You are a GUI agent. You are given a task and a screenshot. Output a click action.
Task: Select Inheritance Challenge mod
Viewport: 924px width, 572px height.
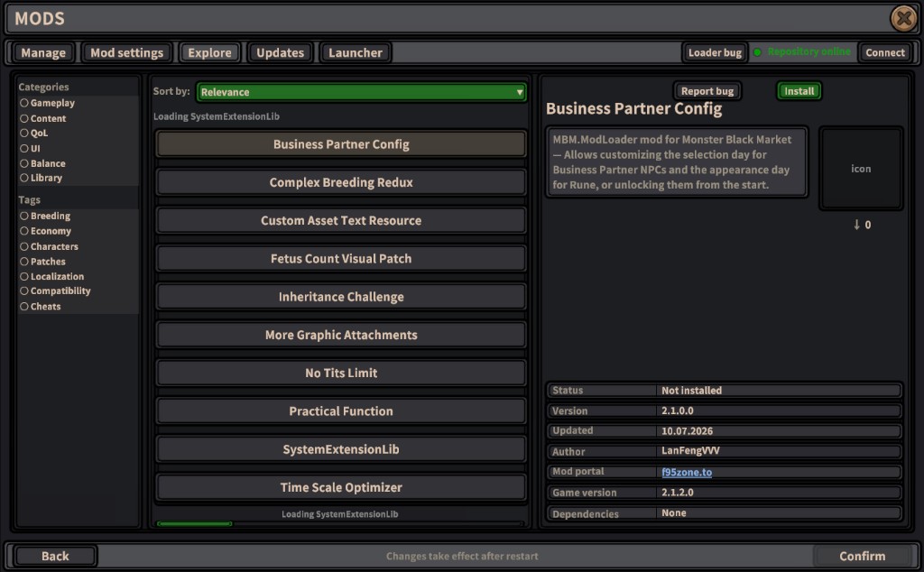pos(341,297)
